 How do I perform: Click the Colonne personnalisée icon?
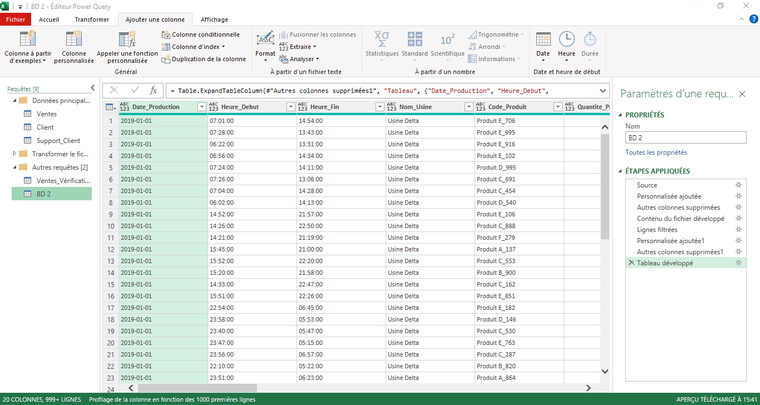click(x=73, y=40)
